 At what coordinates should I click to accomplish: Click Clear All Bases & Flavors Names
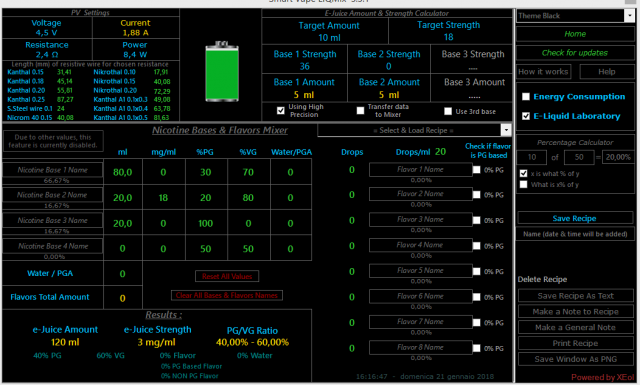pos(227,295)
